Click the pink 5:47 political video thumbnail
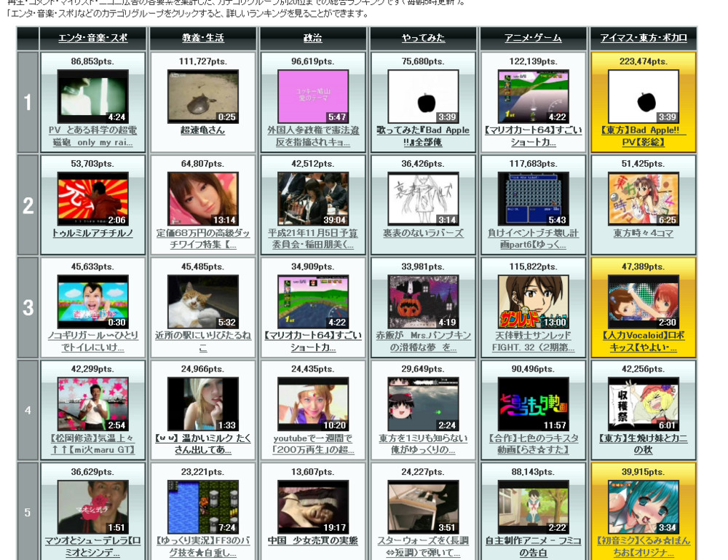 point(313,97)
